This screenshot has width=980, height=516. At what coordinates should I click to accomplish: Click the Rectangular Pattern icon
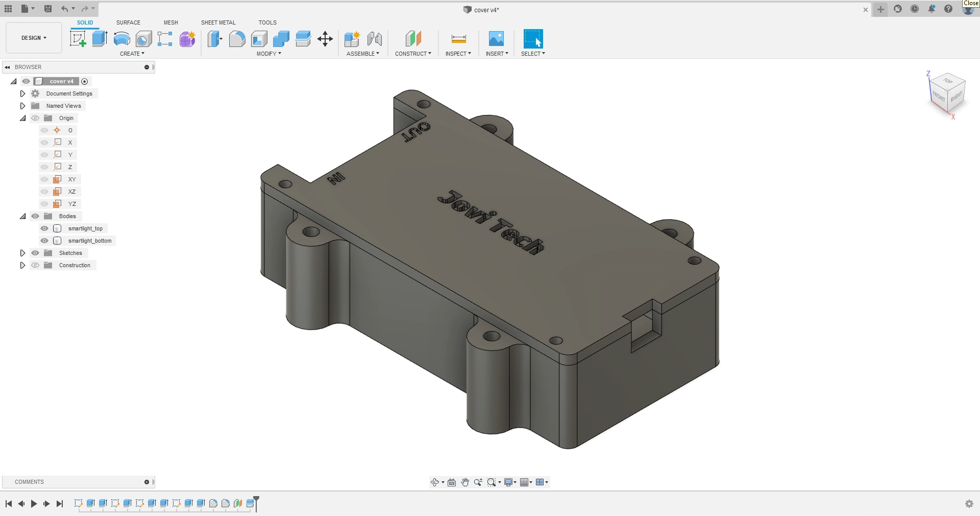(x=165, y=39)
